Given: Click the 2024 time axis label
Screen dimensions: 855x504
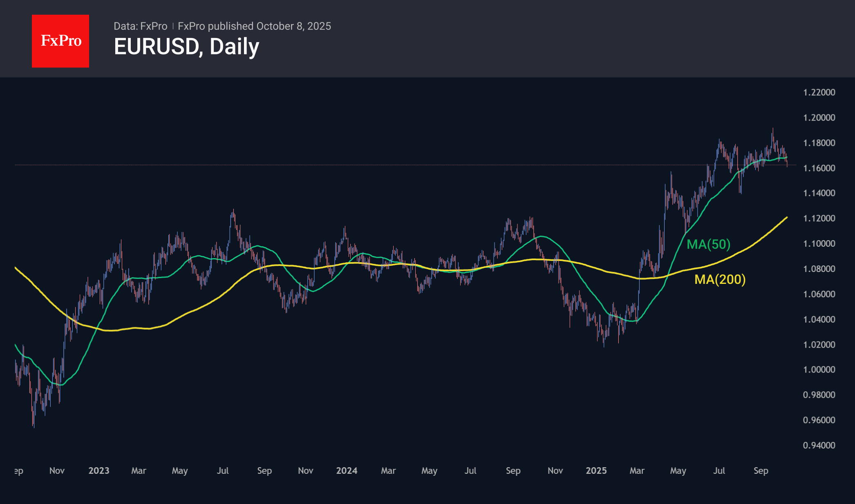Looking at the screenshot, I should pyautogui.click(x=347, y=471).
